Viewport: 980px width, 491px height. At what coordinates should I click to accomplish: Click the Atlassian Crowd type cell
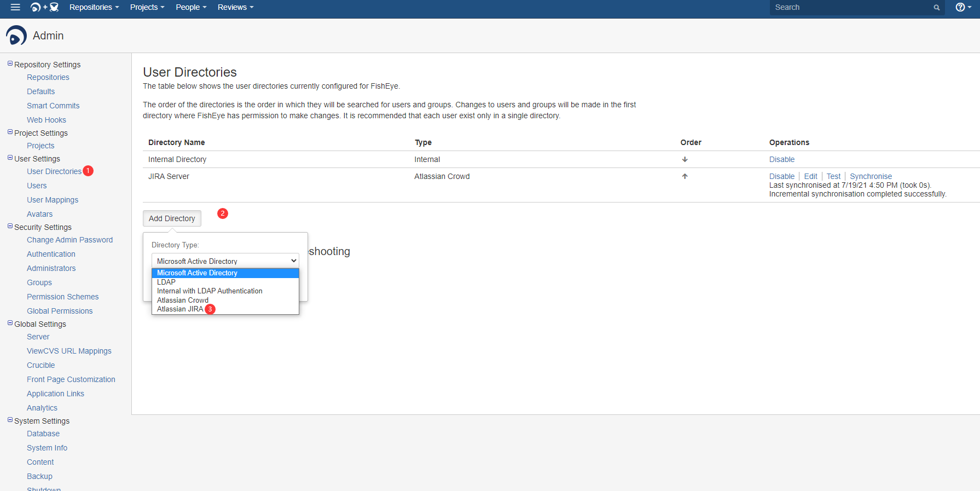coord(442,176)
